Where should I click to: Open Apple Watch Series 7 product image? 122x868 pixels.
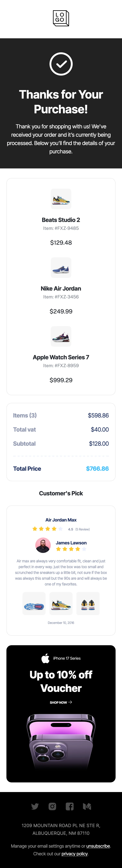tap(61, 336)
